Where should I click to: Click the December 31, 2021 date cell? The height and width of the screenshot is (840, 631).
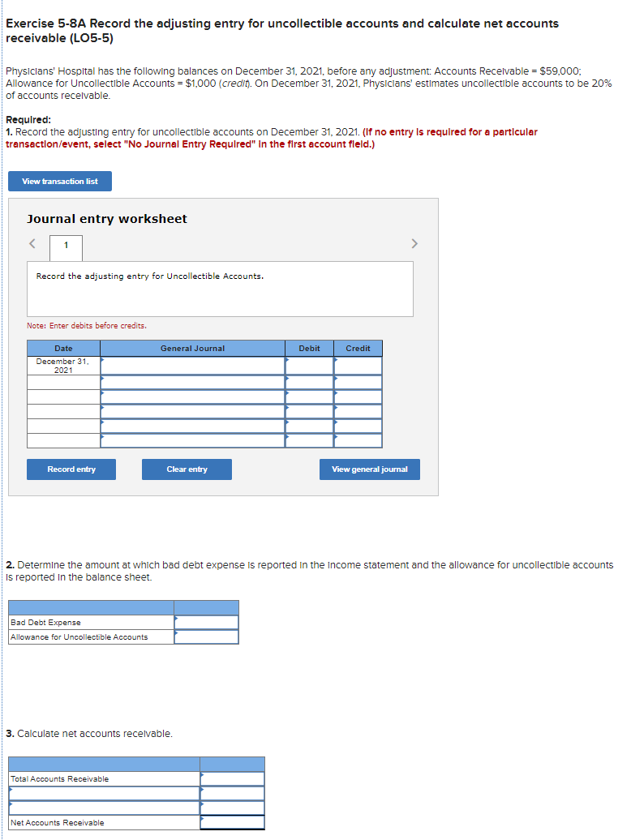coord(63,366)
